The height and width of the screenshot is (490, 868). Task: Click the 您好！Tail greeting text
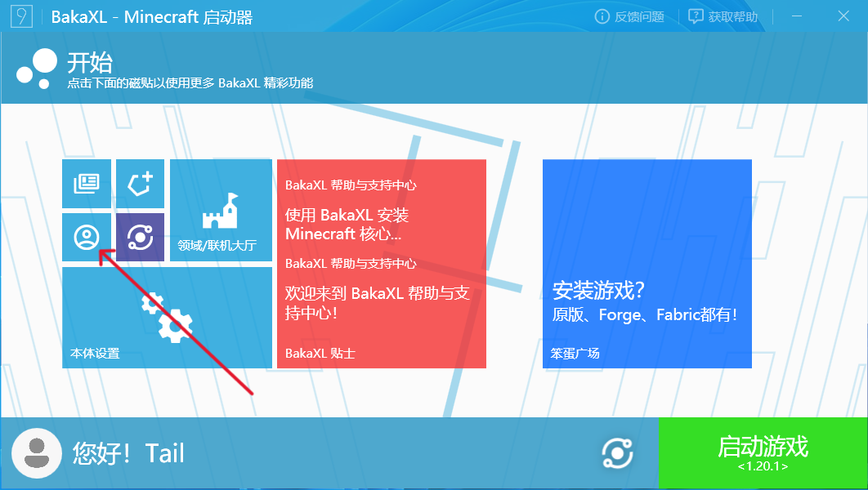click(x=128, y=453)
